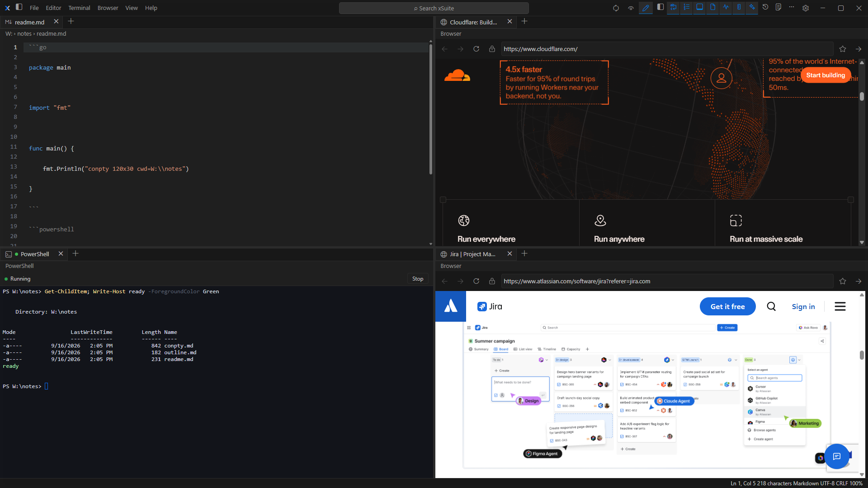Open the history clock icon in the title bar
The image size is (868, 488).
click(765, 7)
